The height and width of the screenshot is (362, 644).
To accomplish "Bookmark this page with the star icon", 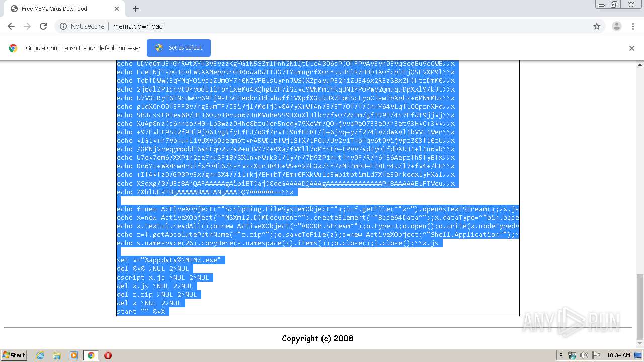I will tap(597, 26).
